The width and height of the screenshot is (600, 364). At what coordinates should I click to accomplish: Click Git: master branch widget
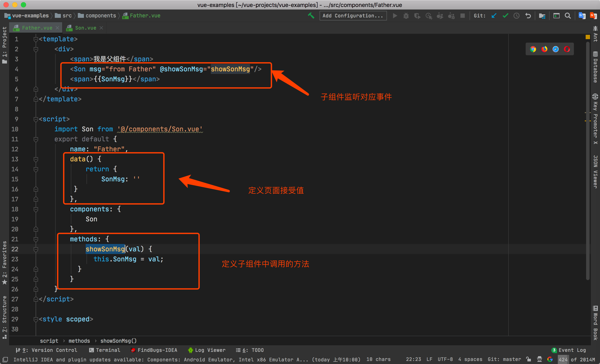pos(504,359)
